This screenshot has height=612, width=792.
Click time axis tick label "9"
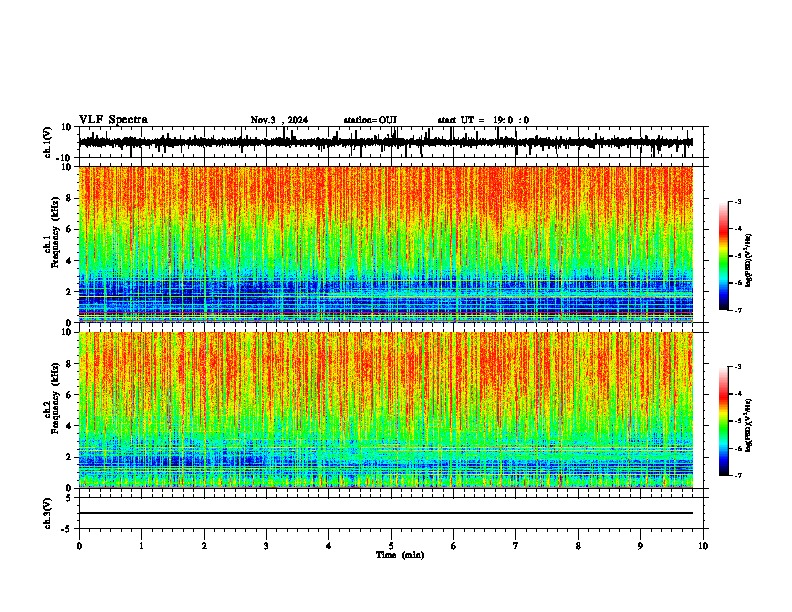click(x=640, y=546)
